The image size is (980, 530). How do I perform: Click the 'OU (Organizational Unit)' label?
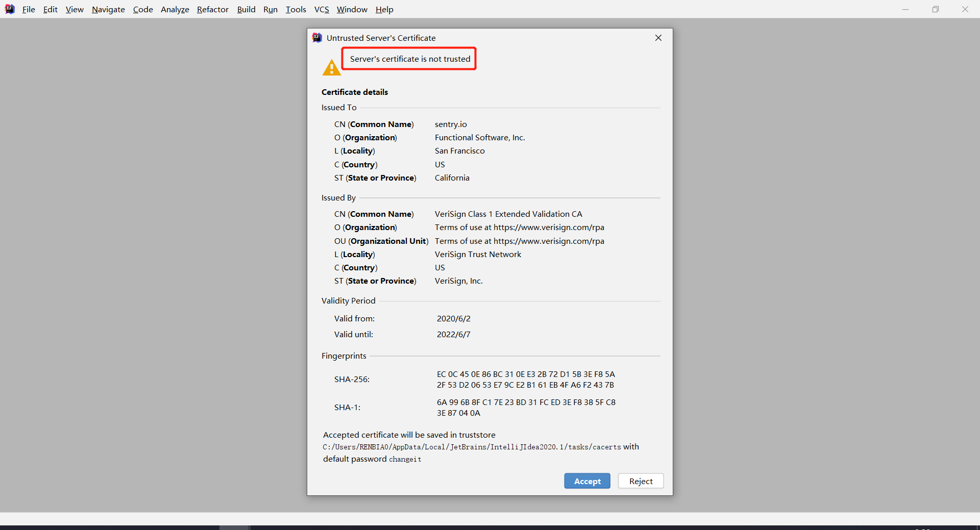(381, 241)
